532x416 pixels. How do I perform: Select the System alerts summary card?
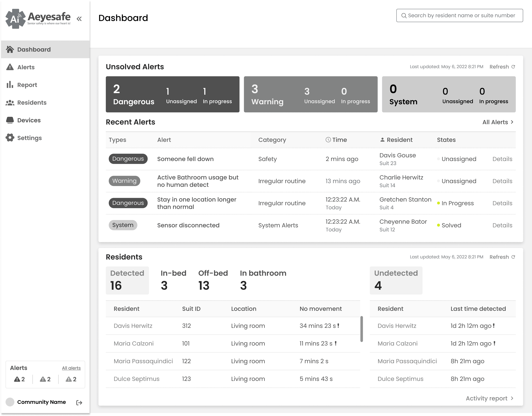click(449, 94)
